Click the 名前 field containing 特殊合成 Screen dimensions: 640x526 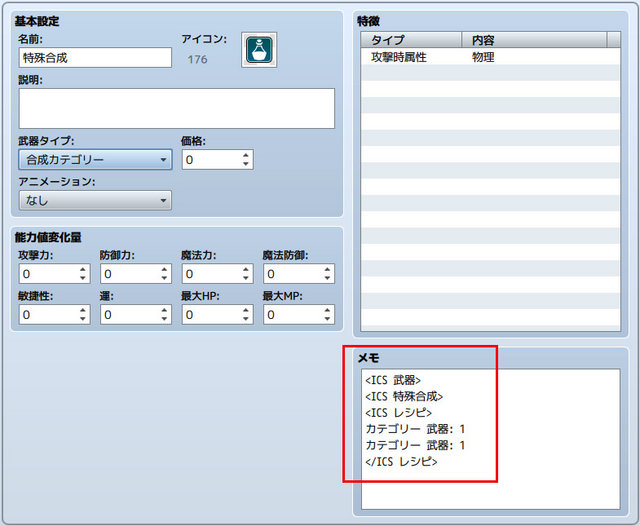[95, 58]
